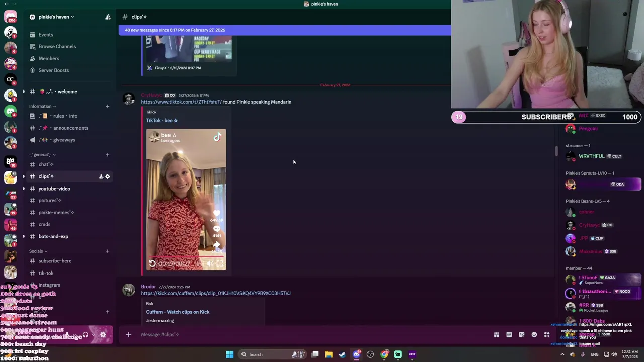The height and width of the screenshot is (362, 644).
Task: Open Cuffem - Watch clips on Kick link
Action: pos(178,312)
